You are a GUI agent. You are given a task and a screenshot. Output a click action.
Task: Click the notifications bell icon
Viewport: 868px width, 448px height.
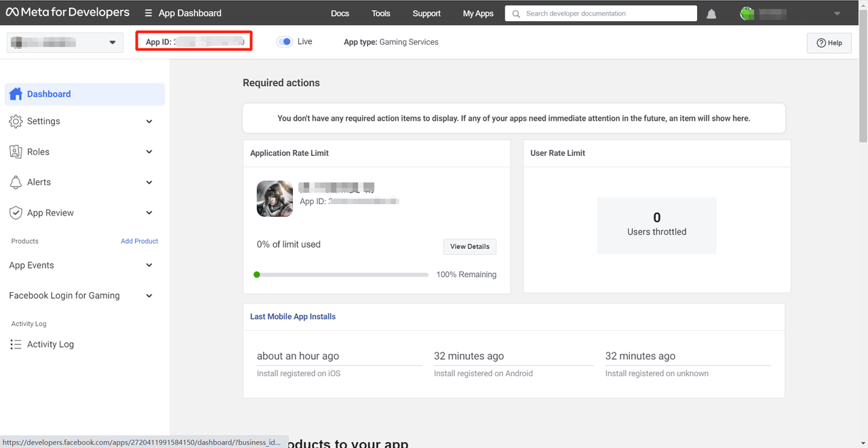pyautogui.click(x=711, y=14)
